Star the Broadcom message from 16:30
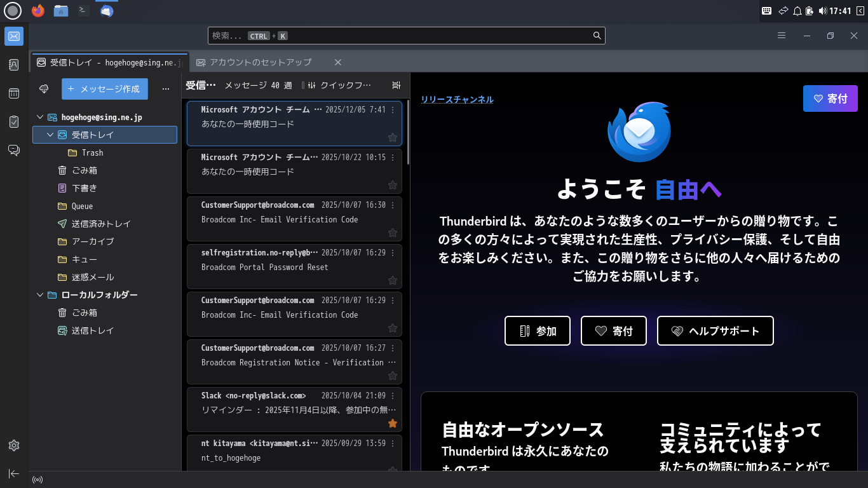 click(393, 233)
